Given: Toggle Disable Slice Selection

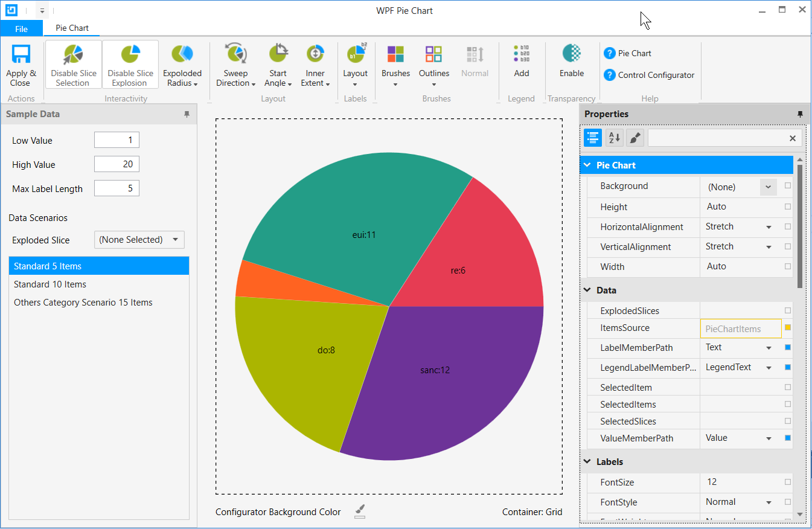Looking at the screenshot, I should click(73, 65).
